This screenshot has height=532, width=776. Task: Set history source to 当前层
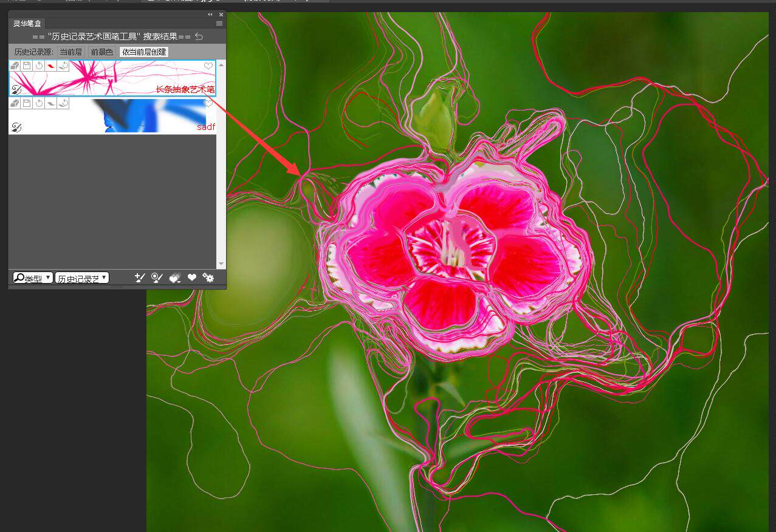pyautogui.click(x=70, y=52)
